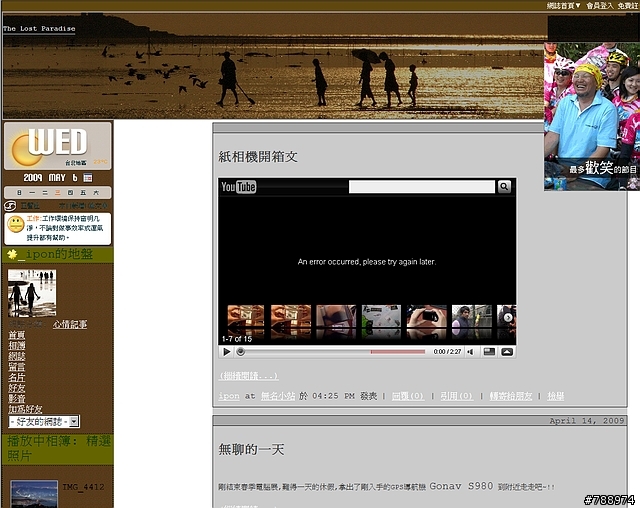Open the 相簿 sidebar link
This screenshot has height=508, width=640.
(x=17, y=346)
